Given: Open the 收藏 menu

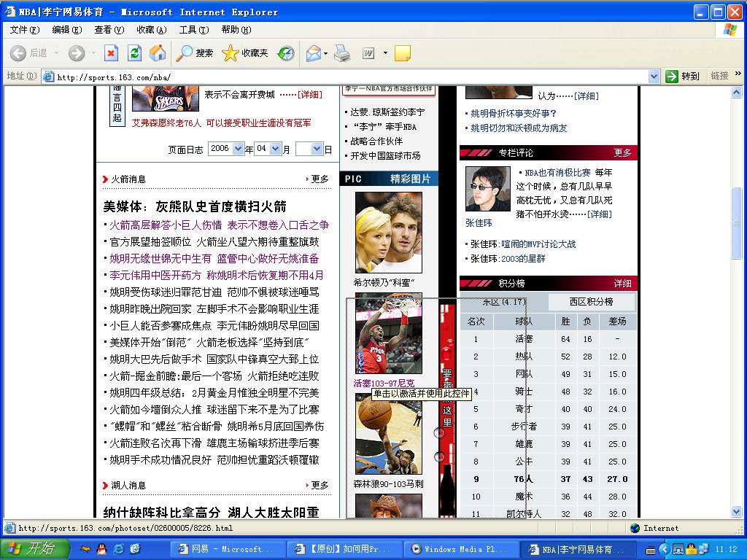Looking at the screenshot, I should [152, 29].
